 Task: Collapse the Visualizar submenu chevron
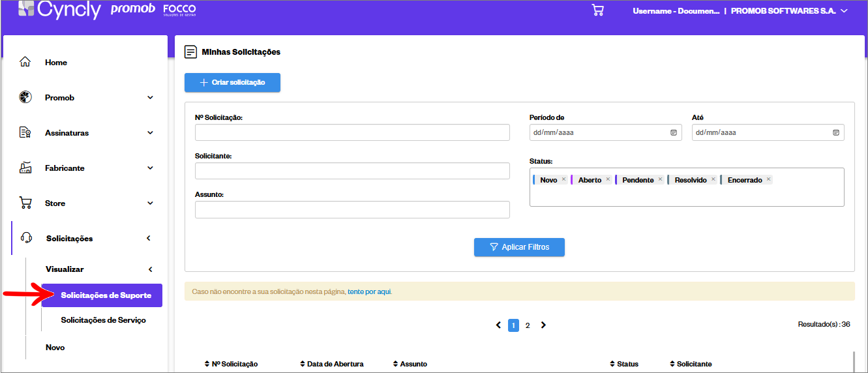[151, 269]
